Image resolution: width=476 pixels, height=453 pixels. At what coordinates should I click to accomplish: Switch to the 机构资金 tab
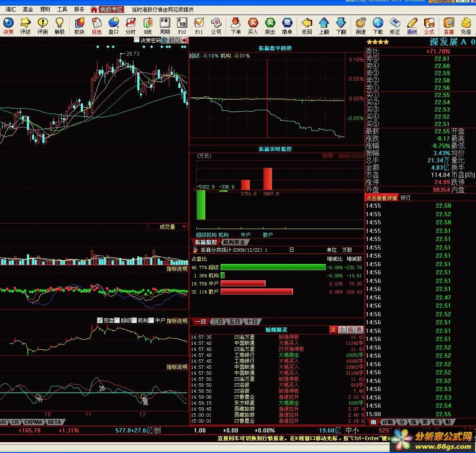(x=234, y=242)
